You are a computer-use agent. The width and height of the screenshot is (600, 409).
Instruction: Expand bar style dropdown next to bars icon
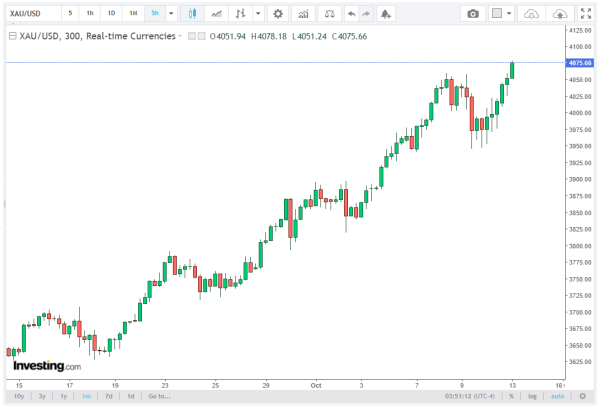coord(258,13)
